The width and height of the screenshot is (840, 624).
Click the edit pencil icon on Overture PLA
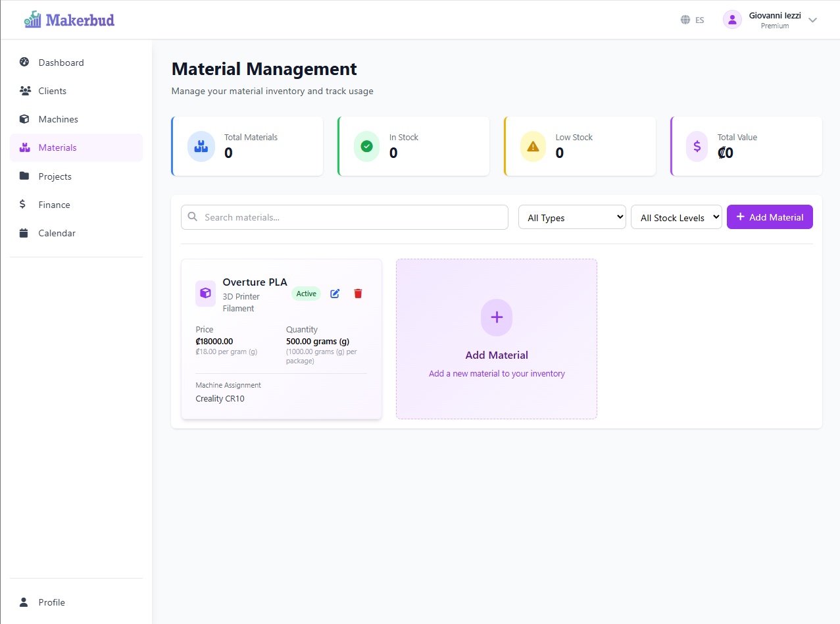click(x=335, y=294)
